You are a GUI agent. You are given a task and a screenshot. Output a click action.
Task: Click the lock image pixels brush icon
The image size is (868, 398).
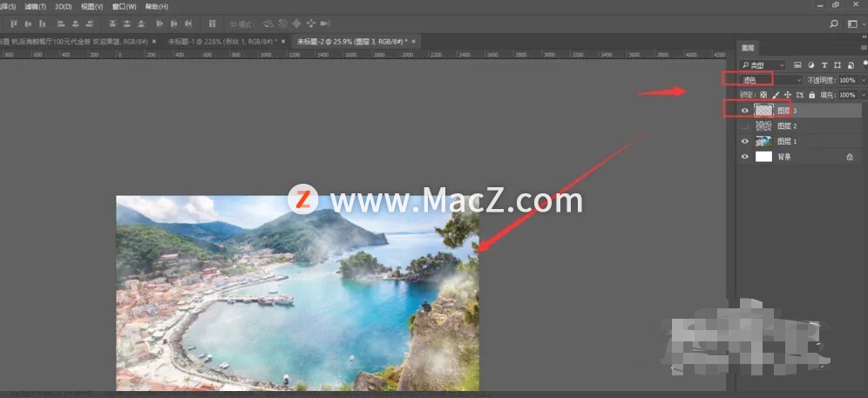point(776,95)
